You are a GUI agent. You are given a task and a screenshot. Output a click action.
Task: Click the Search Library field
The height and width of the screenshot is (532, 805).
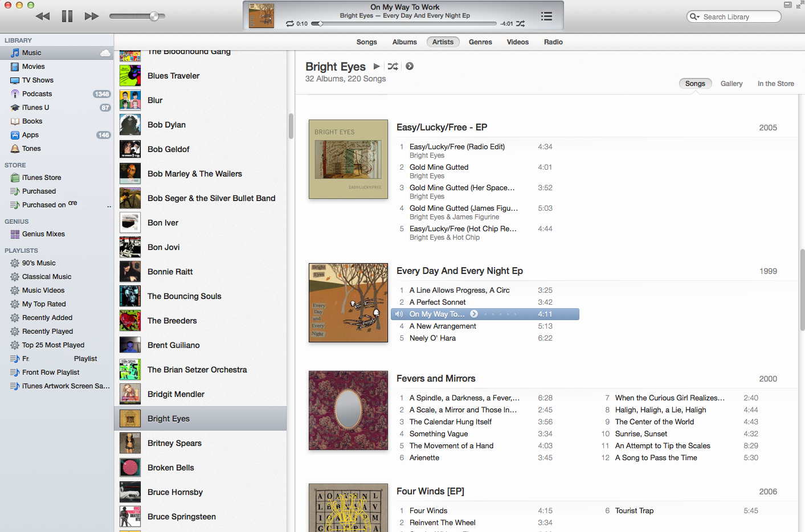click(x=734, y=17)
